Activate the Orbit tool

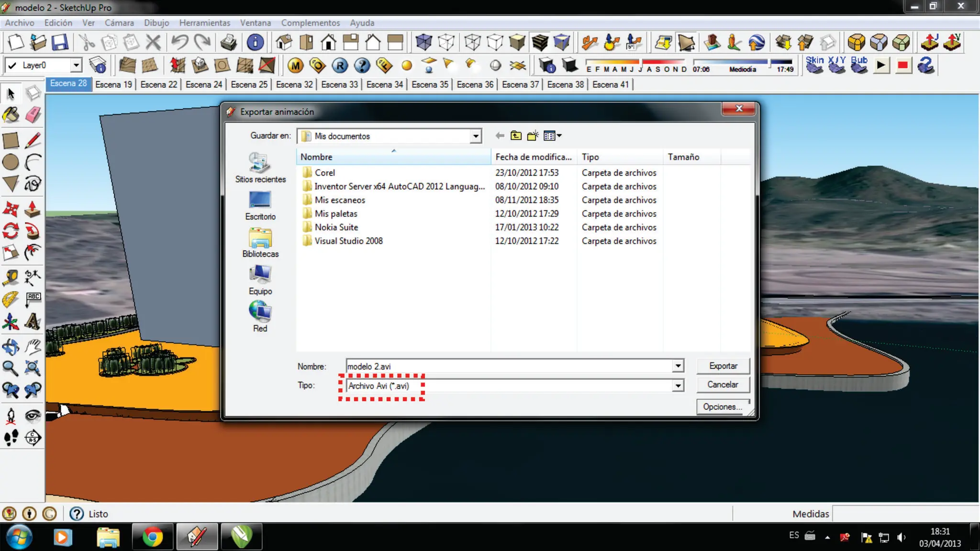[11, 347]
